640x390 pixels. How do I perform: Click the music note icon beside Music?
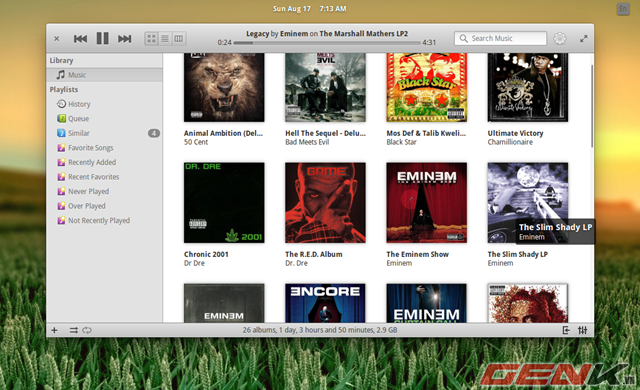click(x=61, y=75)
